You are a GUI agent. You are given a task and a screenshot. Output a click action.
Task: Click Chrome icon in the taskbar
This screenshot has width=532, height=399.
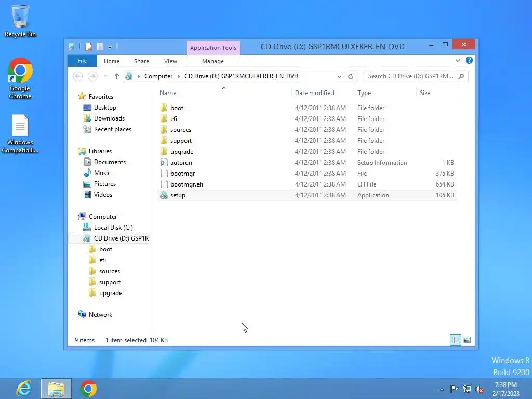pyautogui.click(x=88, y=389)
